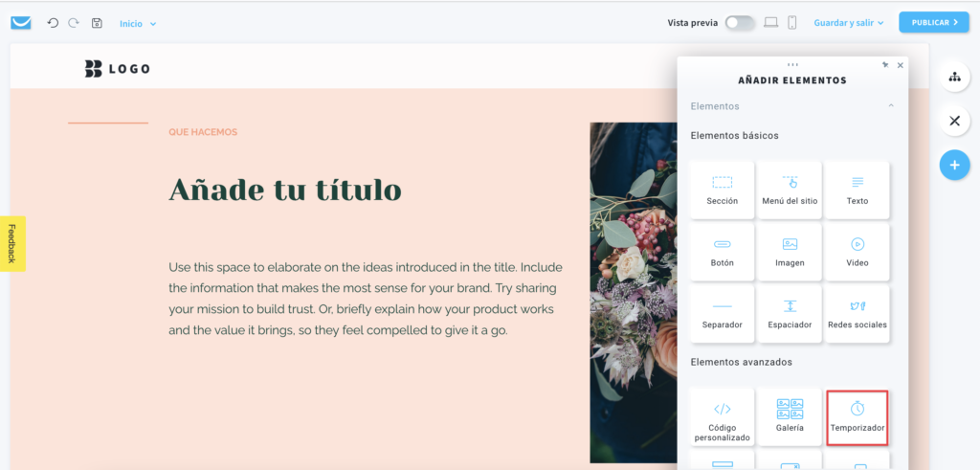Switch to desktop view icon
Image resolution: width=980 pixels, height=470 pixels.
(771, 23)
